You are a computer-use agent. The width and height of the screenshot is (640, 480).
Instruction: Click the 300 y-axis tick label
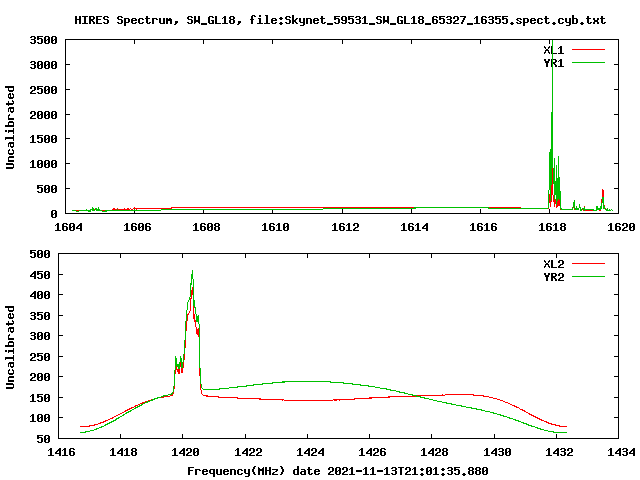click(x=40, y=336)
